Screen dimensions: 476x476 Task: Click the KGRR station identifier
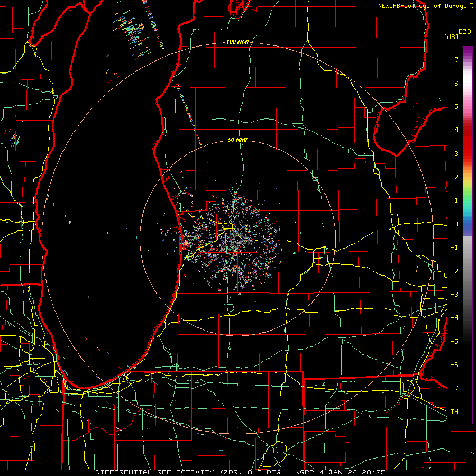(304, 472)
